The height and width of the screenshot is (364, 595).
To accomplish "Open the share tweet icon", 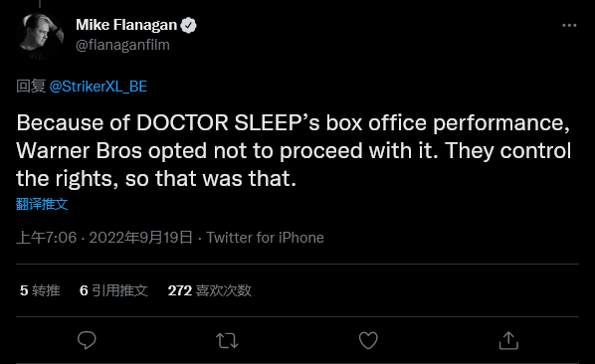I will coord(508,340).
